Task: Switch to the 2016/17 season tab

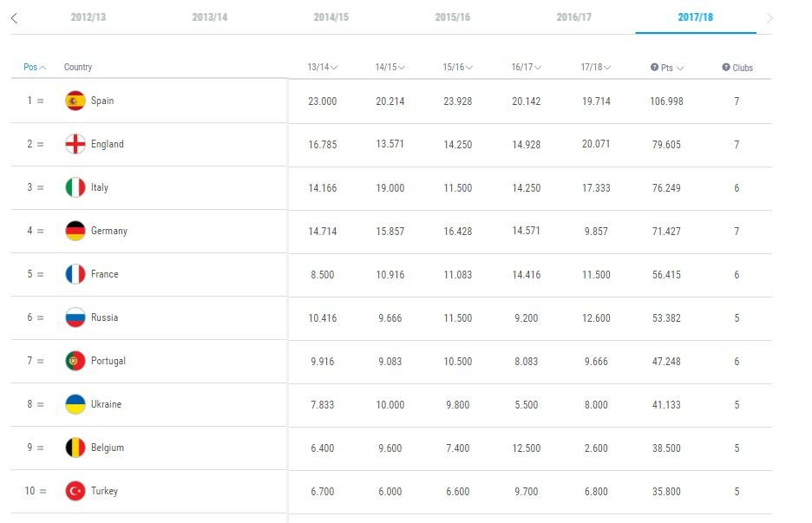Action: (573, 17)
